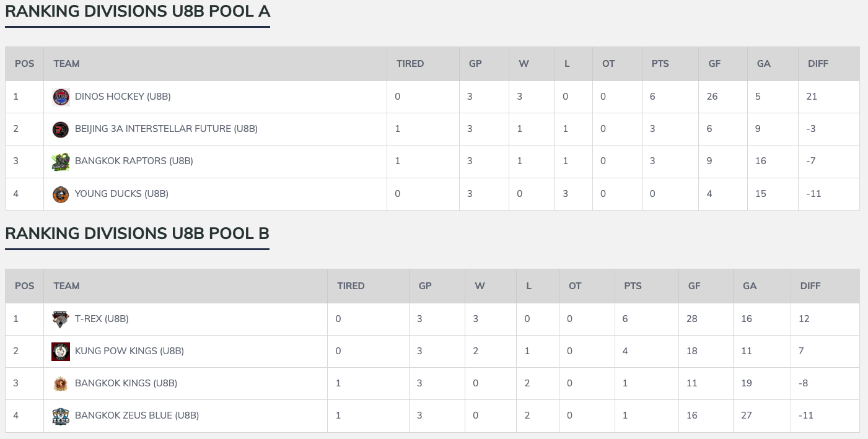Click the TEAM column header in Pool B

tap(66, 286)
